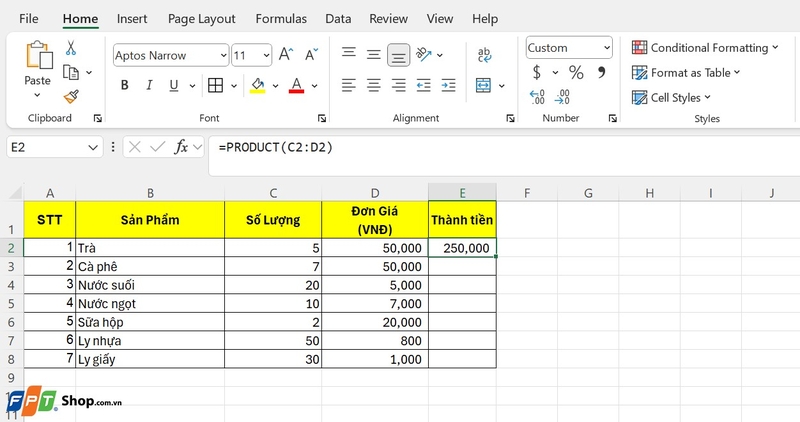800x422 pixels.
Task: Increase font size with larger A icon
Action: [286, 55]
